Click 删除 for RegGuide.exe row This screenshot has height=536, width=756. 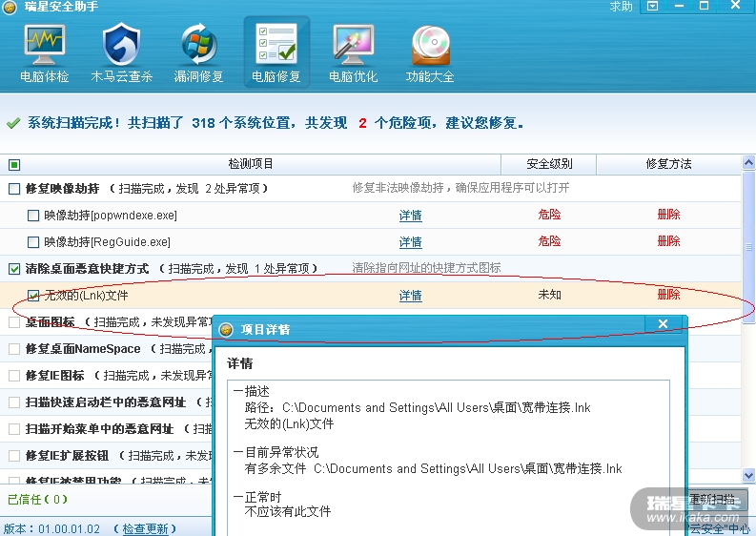click(668, 240)
